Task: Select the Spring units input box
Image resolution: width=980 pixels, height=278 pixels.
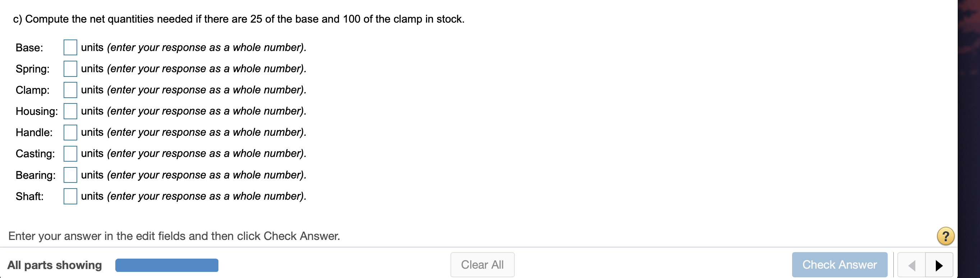Action: pos(70,69)
